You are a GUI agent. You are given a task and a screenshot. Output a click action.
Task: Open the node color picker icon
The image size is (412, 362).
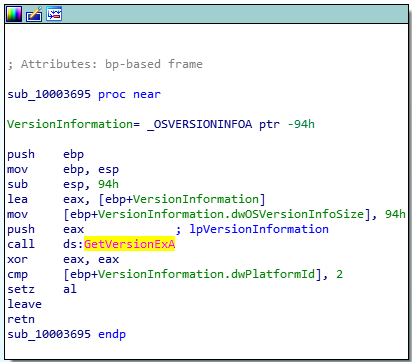click(x=14, y=14)
